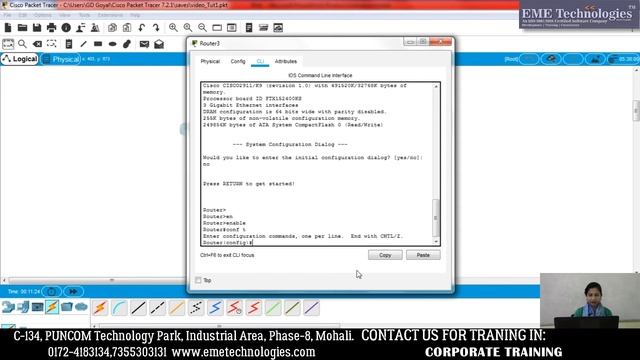This screenshot has height=360, width=640.
Task: Open the Activity Wizard icon
Action: coord(81,28)
